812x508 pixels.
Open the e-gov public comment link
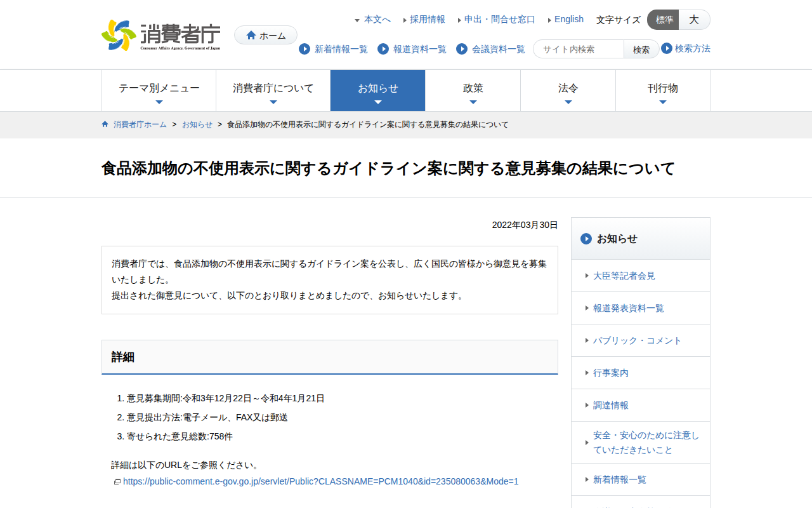320,481
